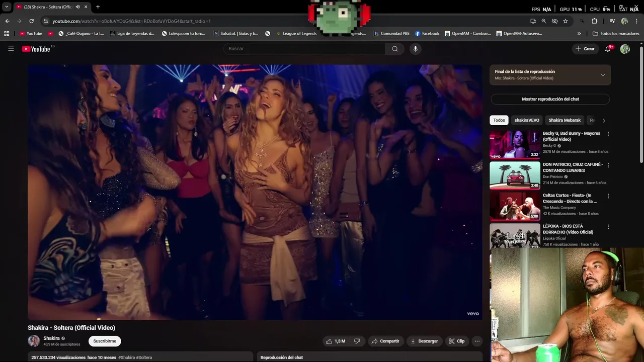Mute the tab via speaker icon
This screenshot has width=644, height=362.
[x=77, y=7]
